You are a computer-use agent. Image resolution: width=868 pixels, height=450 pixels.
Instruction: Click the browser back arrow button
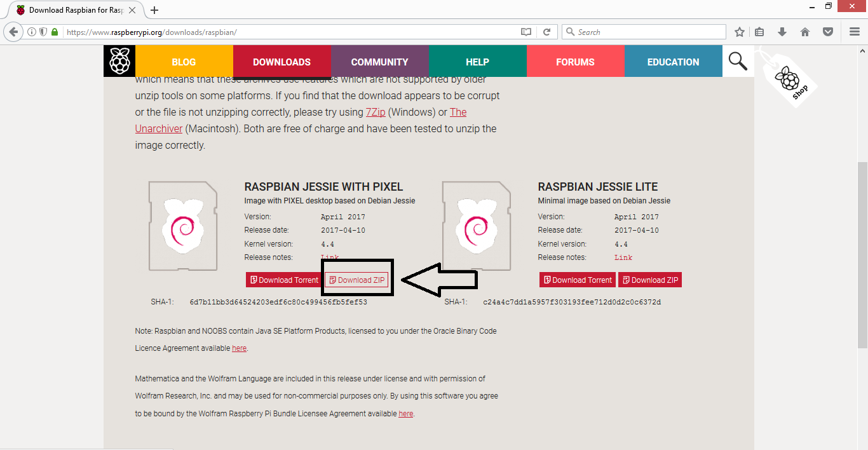[13, 32]
